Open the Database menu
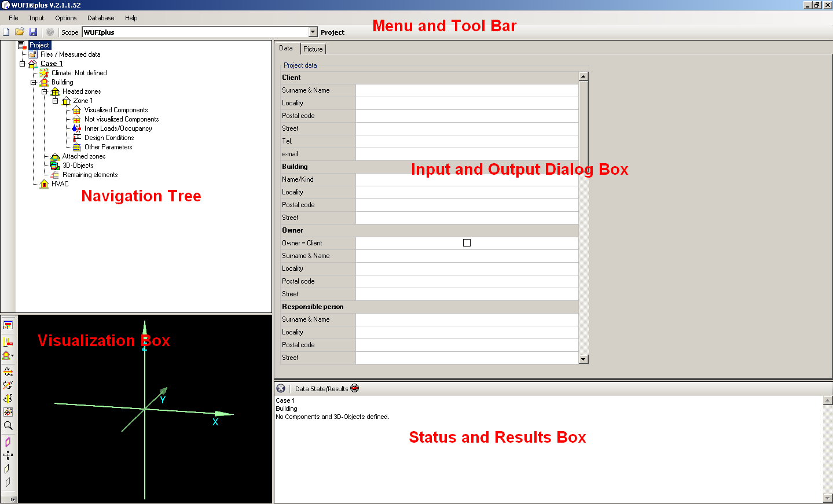 [x=101, y=18]
